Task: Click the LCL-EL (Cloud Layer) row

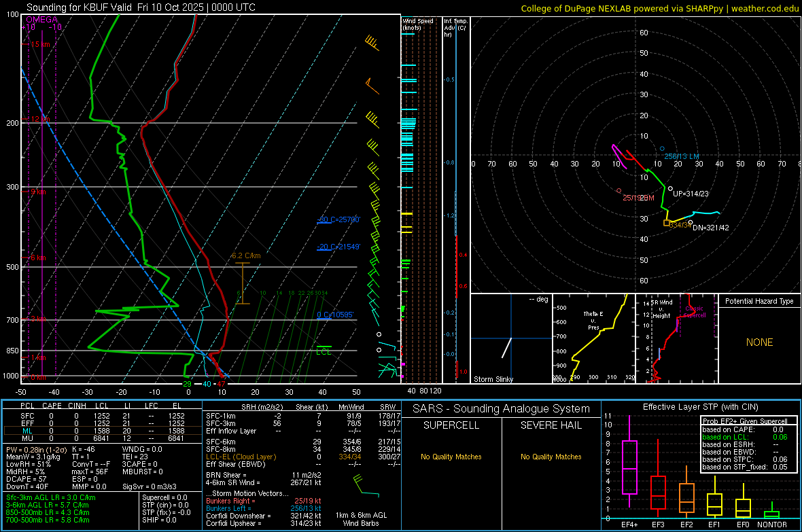Action: 303,457
